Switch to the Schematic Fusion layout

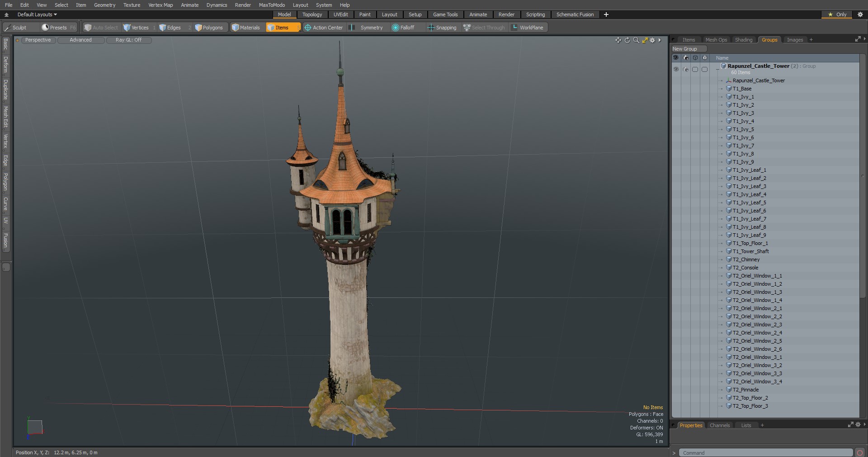click(x=575, y=14)
